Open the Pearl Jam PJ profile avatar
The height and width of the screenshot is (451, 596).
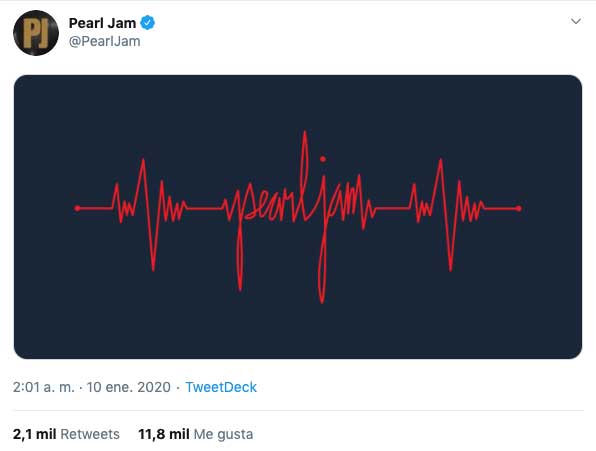36,33
